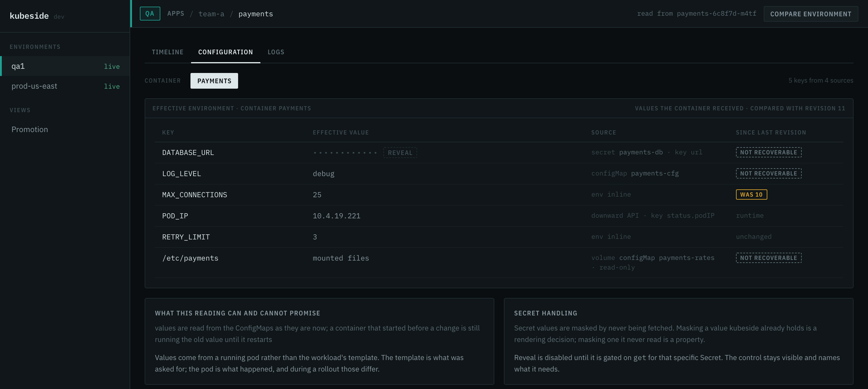Go to team-a breadcrumb
Viewport: 868px width, 389px height.
pos(211,14)
